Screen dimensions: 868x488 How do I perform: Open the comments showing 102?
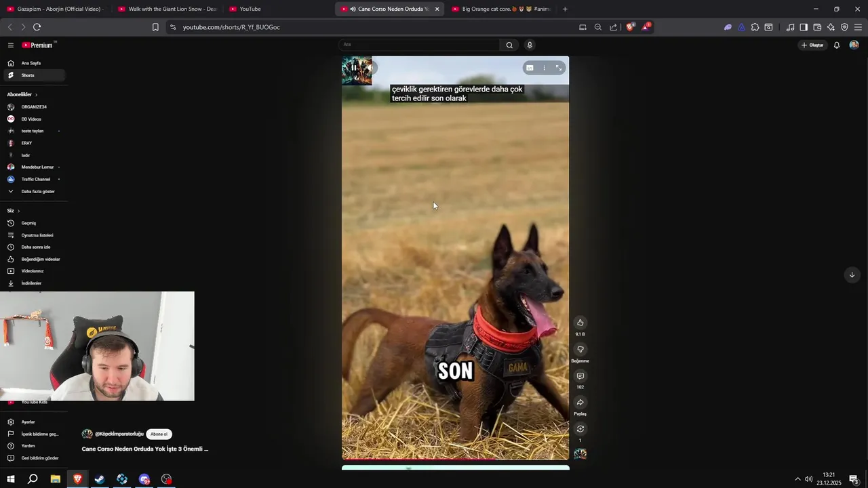[580, 376]
